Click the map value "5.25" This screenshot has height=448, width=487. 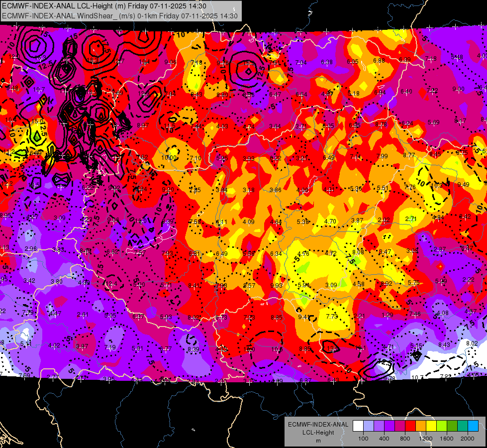click(222, 158)
